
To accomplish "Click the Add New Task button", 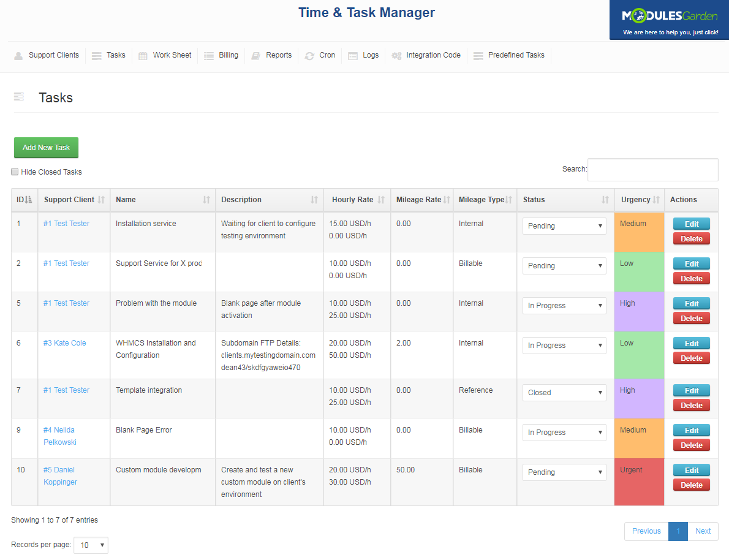I will (46, 148).
